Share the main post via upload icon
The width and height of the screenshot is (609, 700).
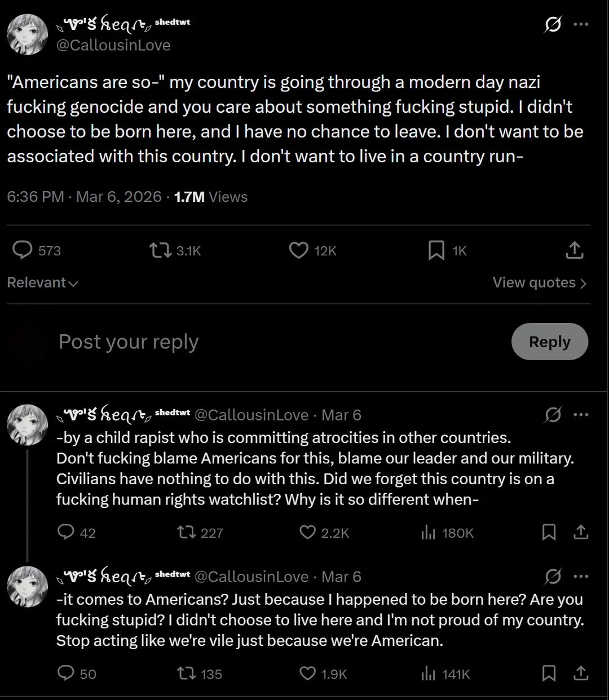tap(574, 250)
